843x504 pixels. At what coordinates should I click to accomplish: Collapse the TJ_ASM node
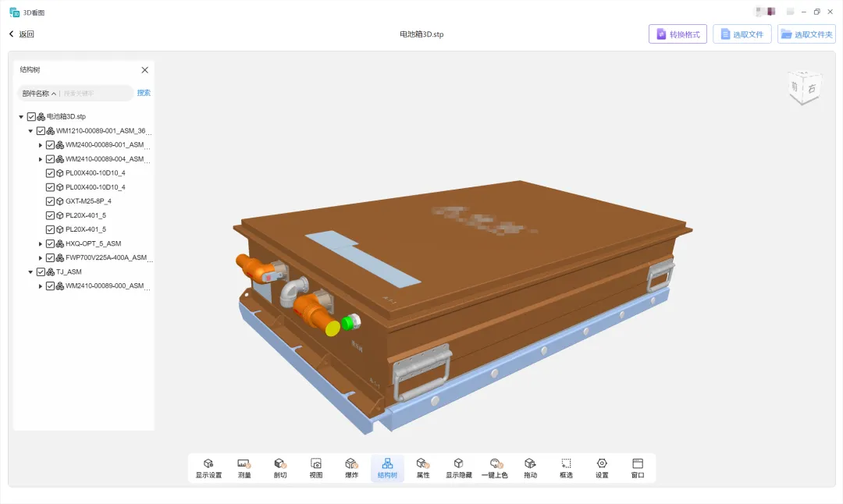30,272
